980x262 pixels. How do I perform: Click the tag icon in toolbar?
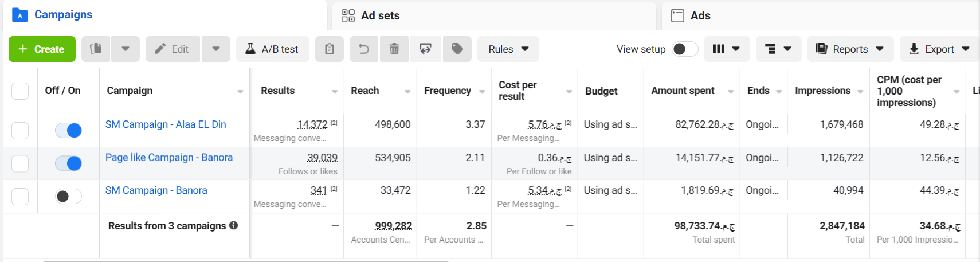pyautogui.click(x=457, y=49)
